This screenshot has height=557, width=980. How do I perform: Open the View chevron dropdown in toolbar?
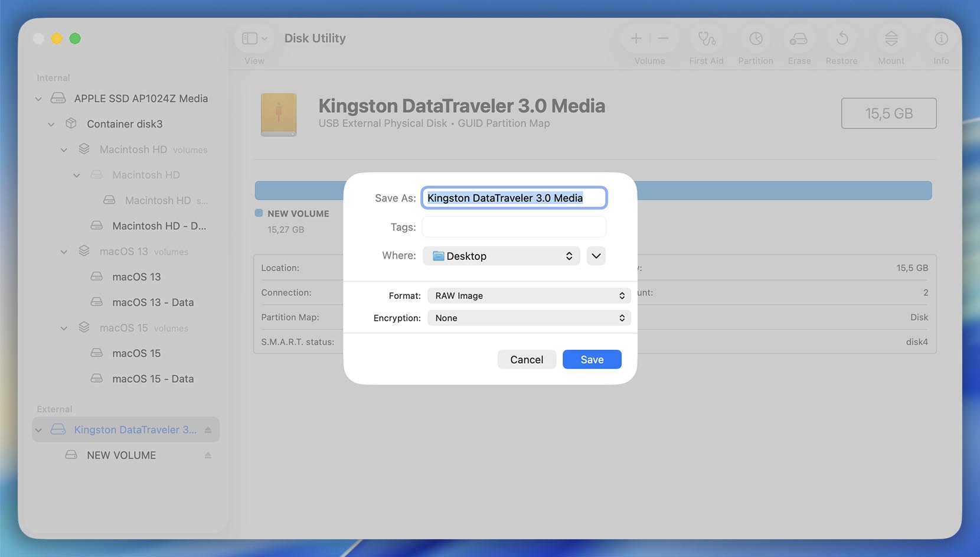(264, 39)
